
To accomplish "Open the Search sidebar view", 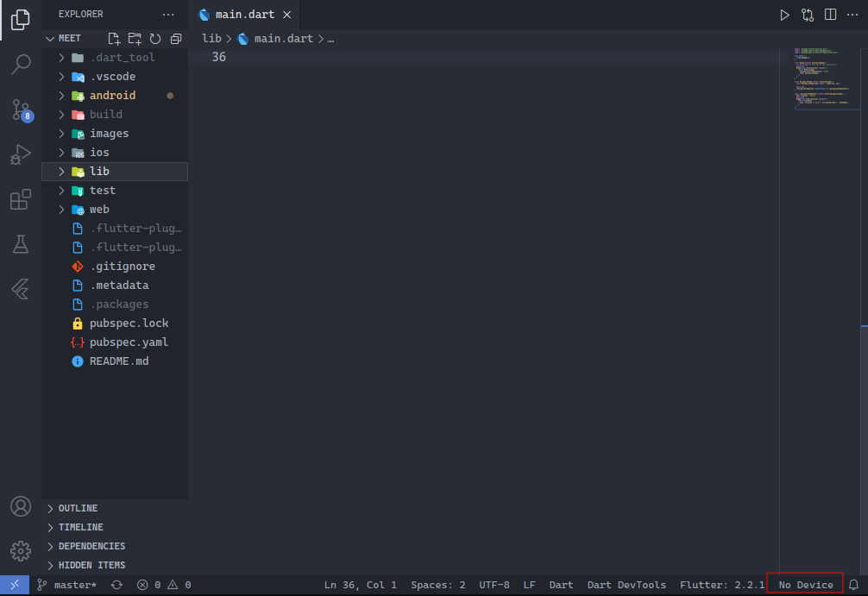I will pos(21,65).
